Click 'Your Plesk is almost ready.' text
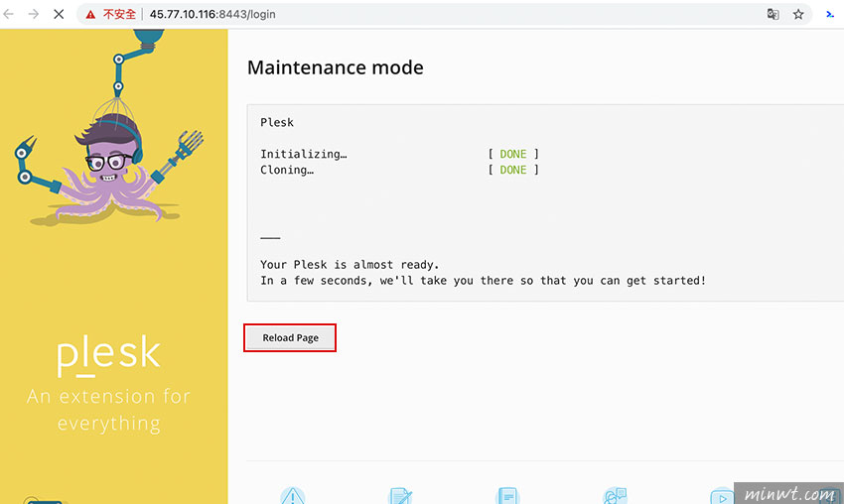The image size is (844, 504). click(x=350, y=265)
